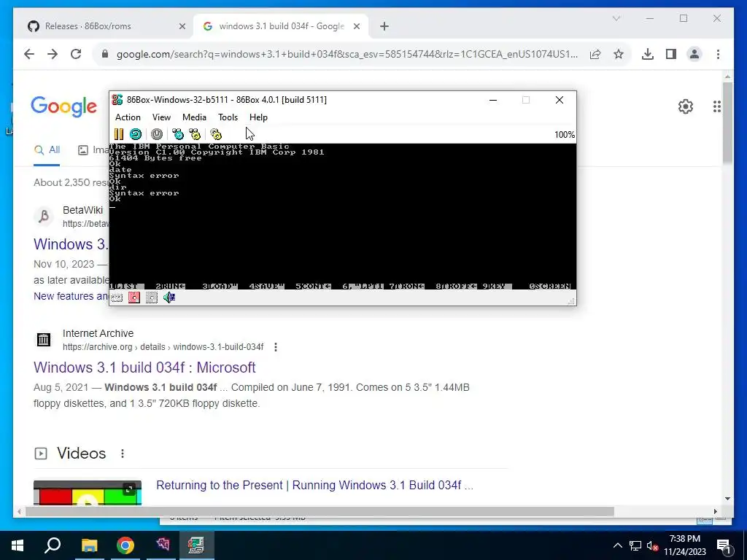Open Returning to the Present video link
This screenshot has height=560, width=747.
click(x=314, y=485)
